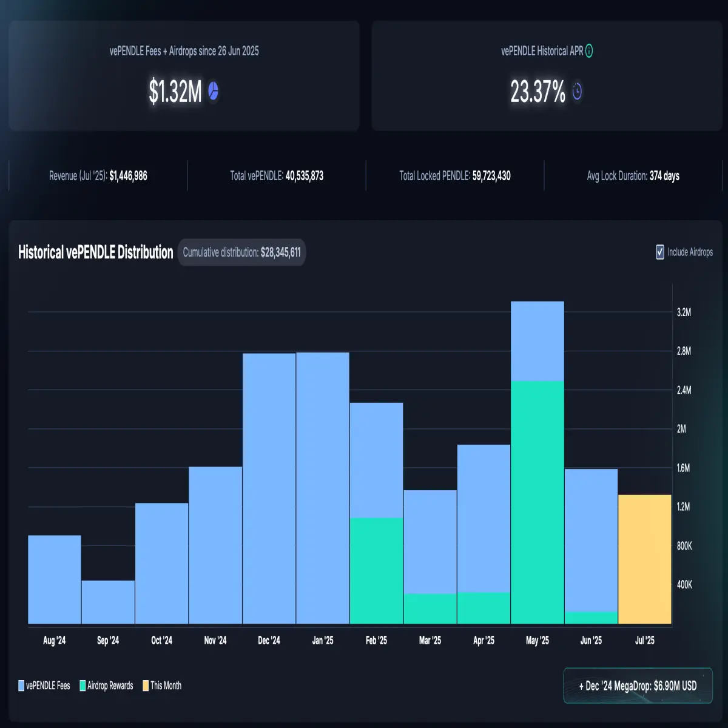This screenshot has width=728, height=728.
Task: Click the Cumulative distribution $28,345,611 badge
Action: pos(241,252)
